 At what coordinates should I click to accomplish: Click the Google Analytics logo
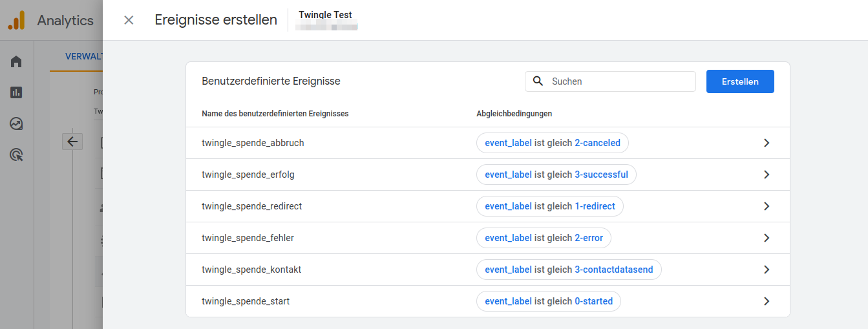16,20
